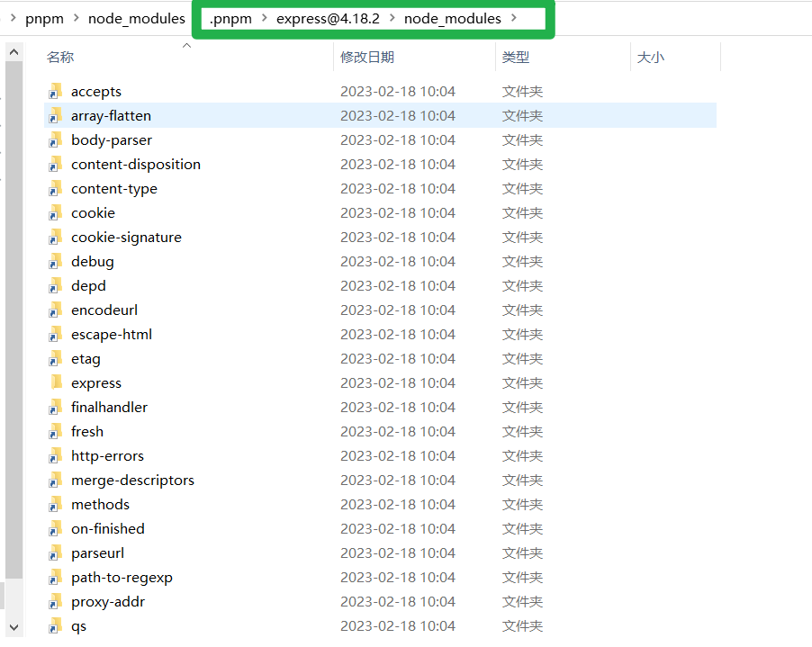This screenshot has width=812, height=647.
Task: Click the express folder icon
Action: point(57,382)
